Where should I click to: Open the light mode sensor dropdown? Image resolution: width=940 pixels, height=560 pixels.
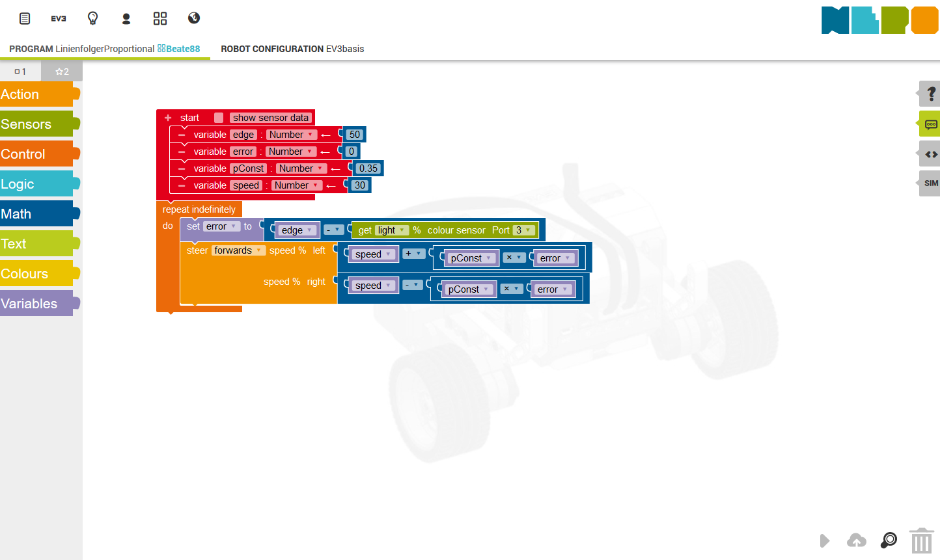392,230
